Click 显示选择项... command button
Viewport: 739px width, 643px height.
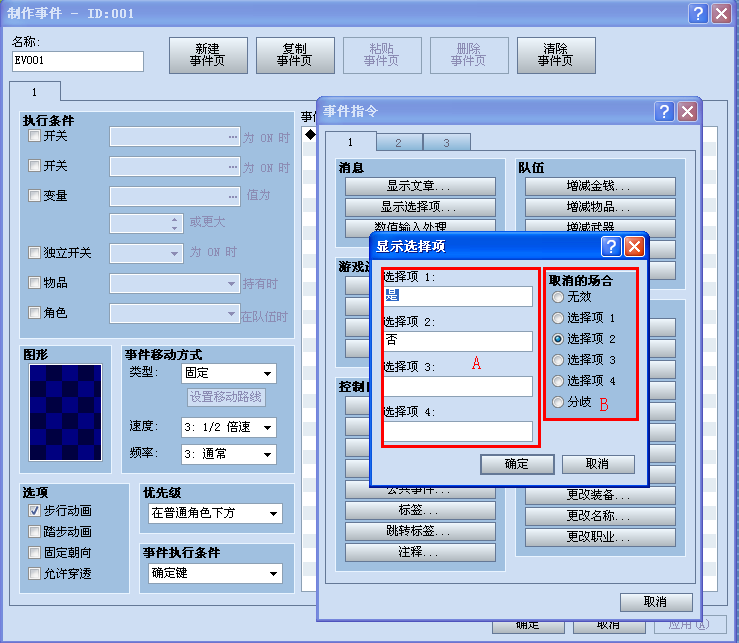[420, 207]
